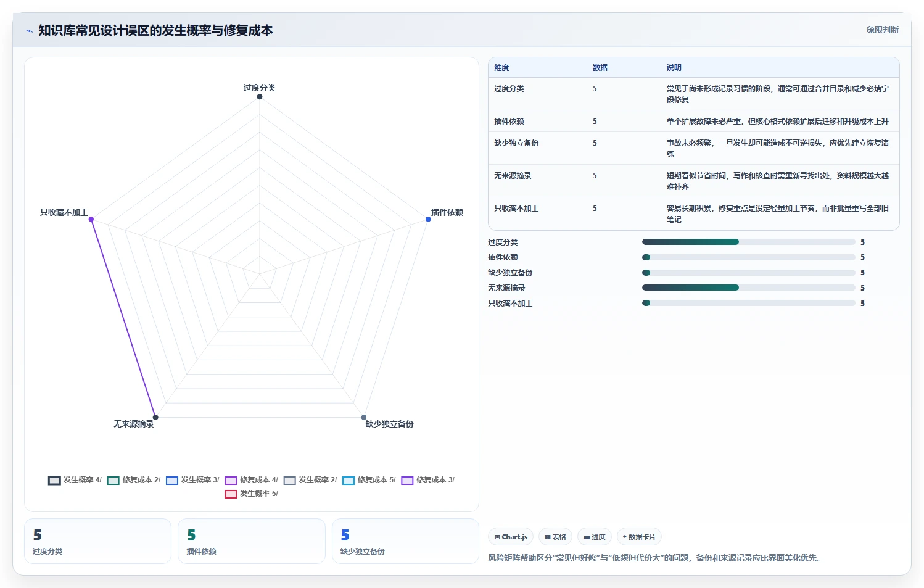Click the 表格 chip

(555, 537)
